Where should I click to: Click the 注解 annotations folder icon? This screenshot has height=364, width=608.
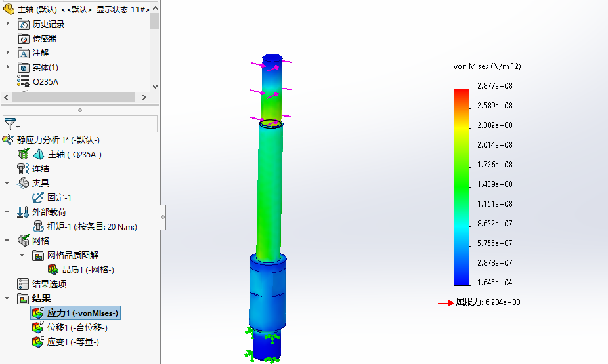point(23,53)
